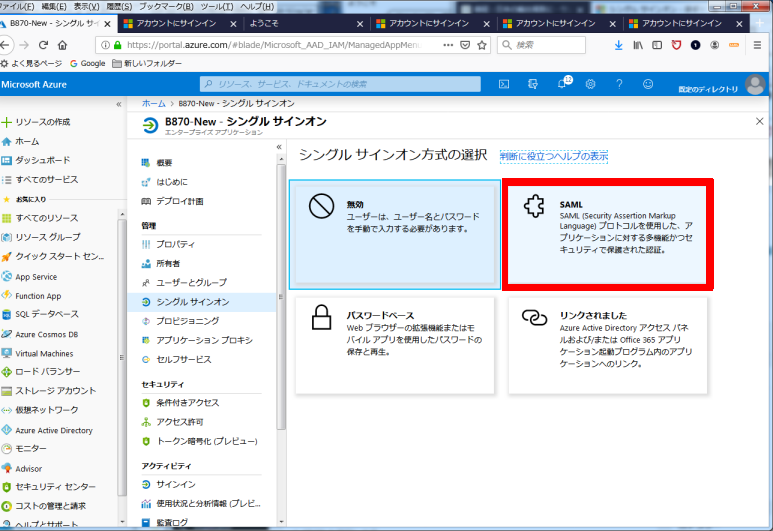The height and width of the screenshot is (531, 773).
Task: Open Firefox downloads arrow icon
Action: [x=618, y=45]
